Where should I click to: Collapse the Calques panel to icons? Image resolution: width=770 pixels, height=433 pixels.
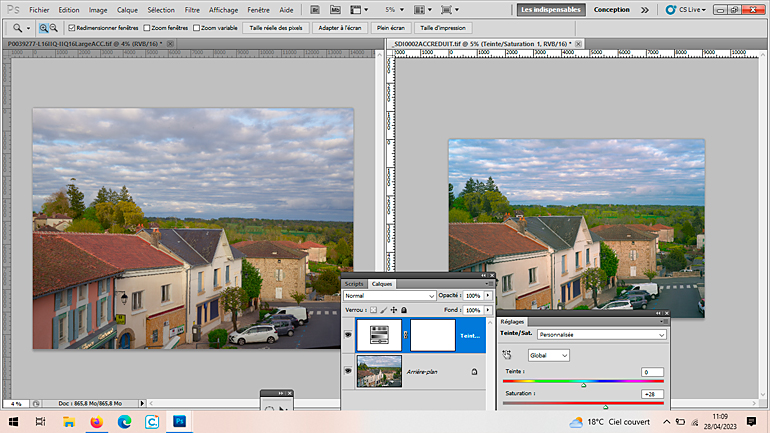[x=483, y=276]
